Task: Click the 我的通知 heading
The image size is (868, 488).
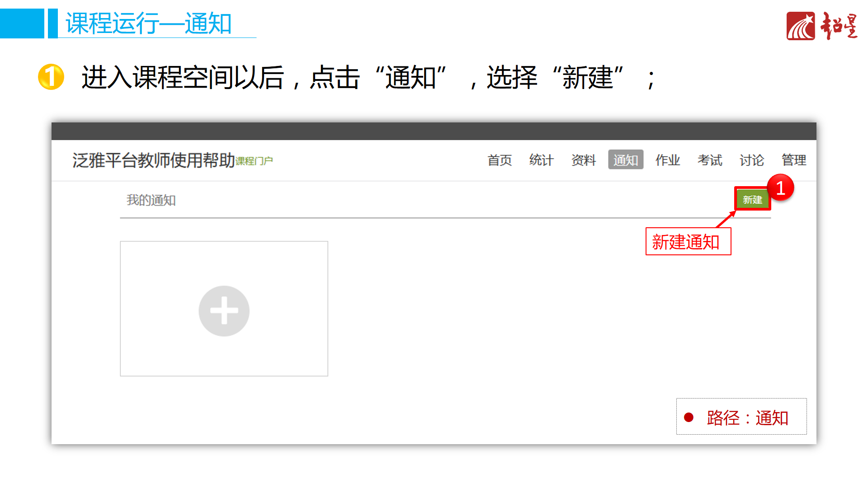Action: [x=151, y=200]
